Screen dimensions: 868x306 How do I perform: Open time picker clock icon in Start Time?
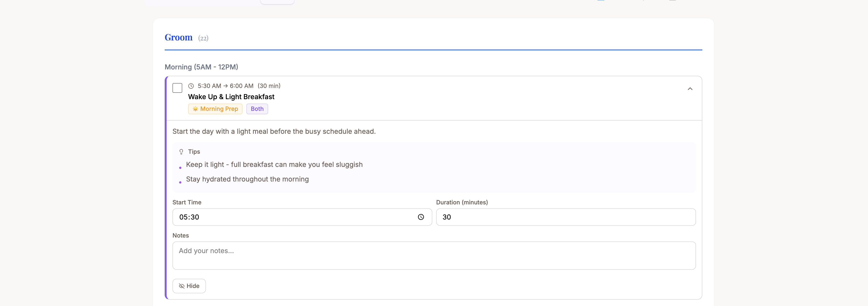coord(421,217)
